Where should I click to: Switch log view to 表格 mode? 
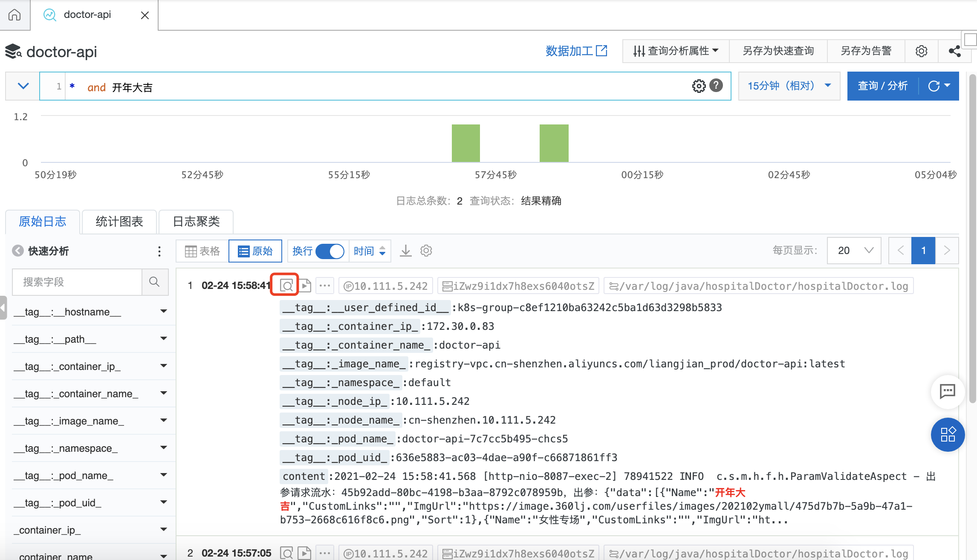pos(202,251)
